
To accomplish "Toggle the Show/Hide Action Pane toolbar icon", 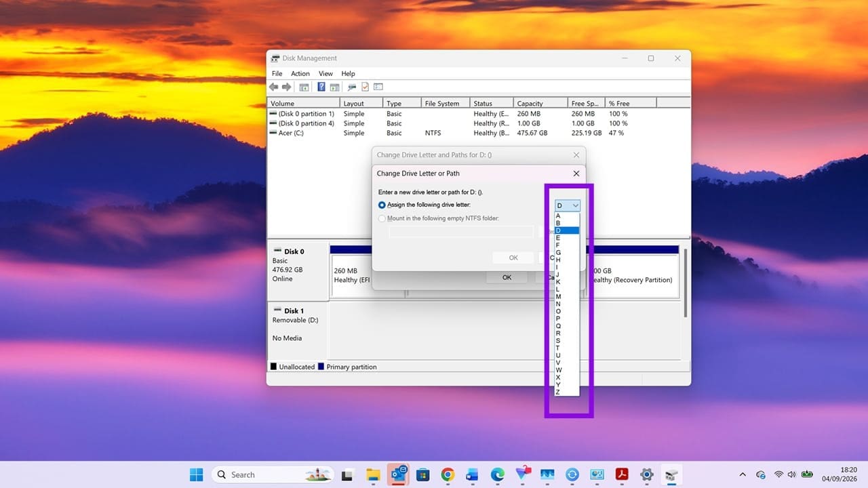I will point(334,87).
